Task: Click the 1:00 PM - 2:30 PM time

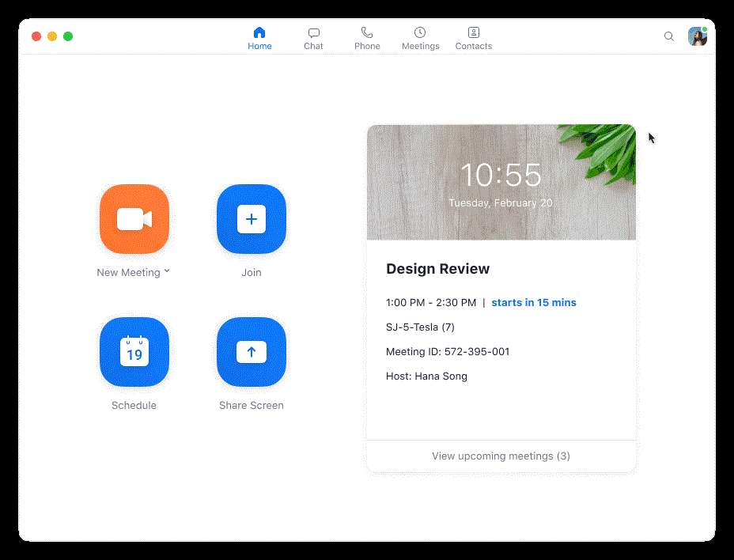Action: click(430, 302)
